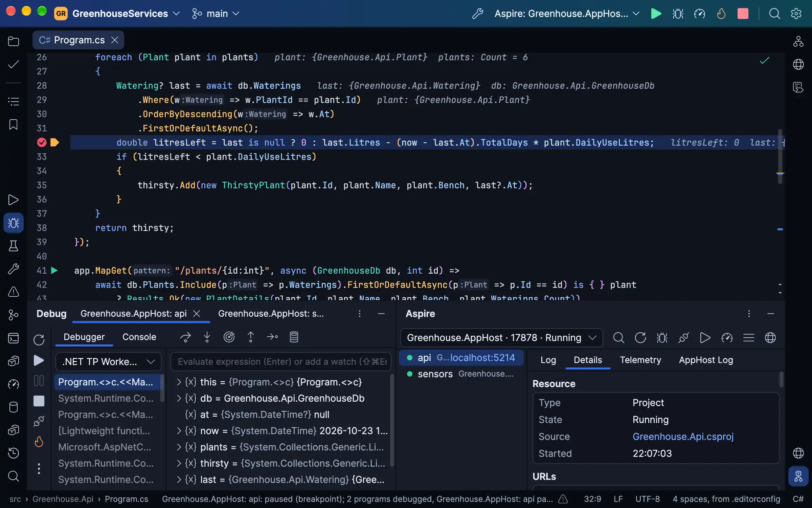
Task: Click the Step Out arrow icon
Action: (251, 337)
